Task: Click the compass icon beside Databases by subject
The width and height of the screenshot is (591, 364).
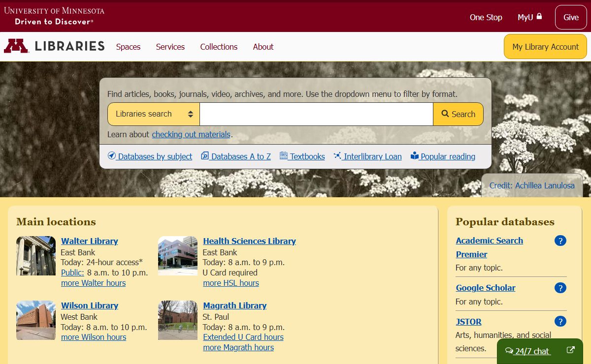Action: 112,156
